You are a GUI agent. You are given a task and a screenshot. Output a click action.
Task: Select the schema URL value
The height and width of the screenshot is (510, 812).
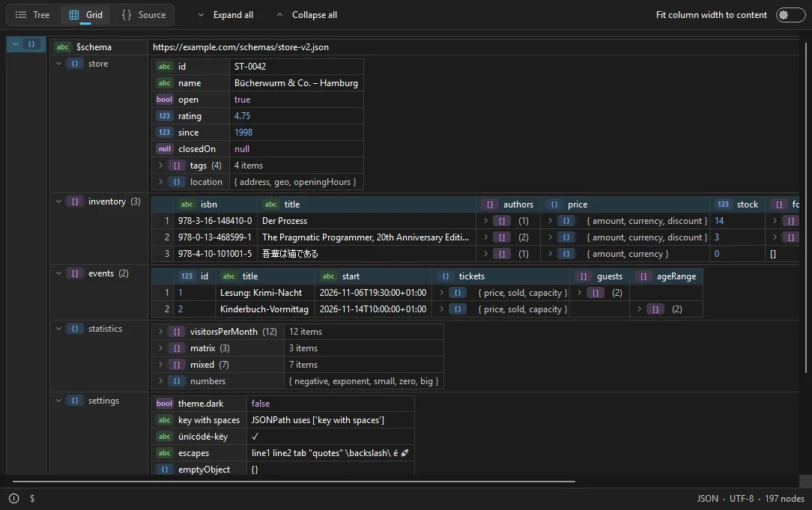point(240,47)
